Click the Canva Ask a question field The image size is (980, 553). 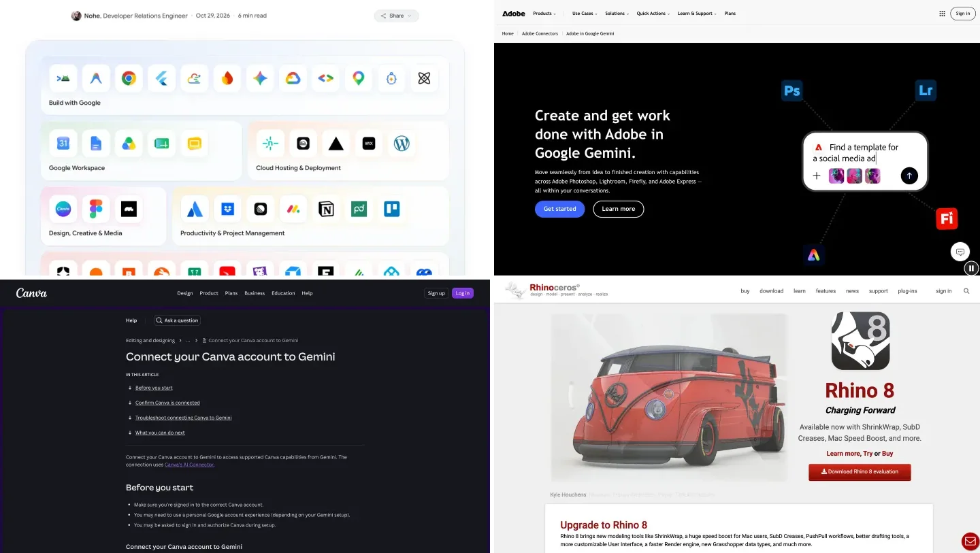(x=176, y=320)
